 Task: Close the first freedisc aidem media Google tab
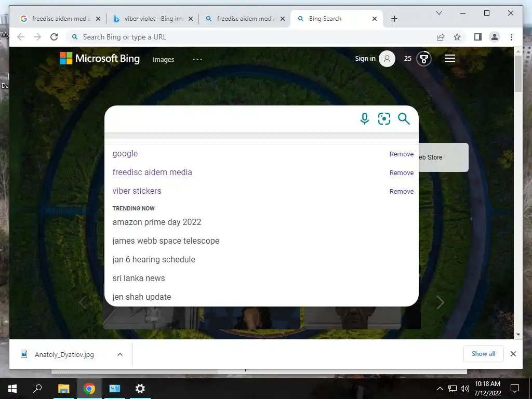(98, 19)
